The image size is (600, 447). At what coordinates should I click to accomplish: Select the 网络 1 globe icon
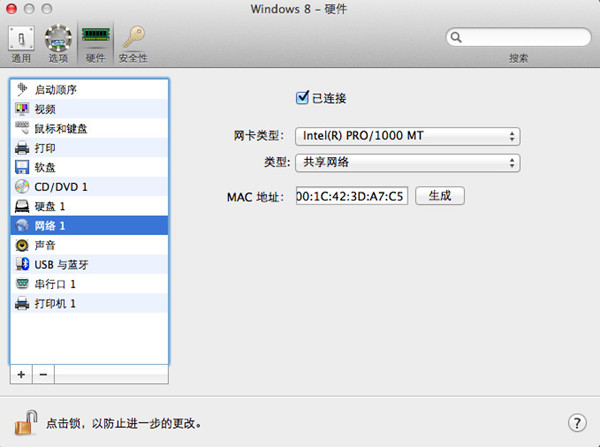[22, 226]
